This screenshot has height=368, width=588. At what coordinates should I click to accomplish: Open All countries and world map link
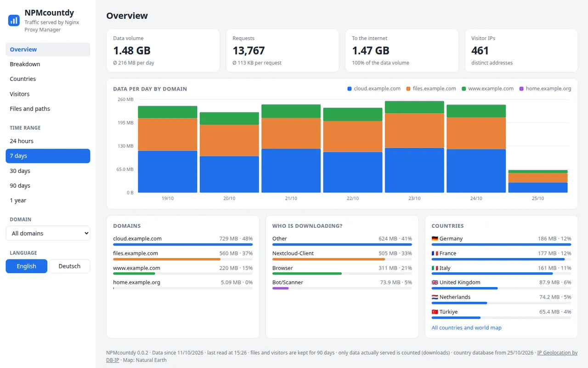(466, 328)
